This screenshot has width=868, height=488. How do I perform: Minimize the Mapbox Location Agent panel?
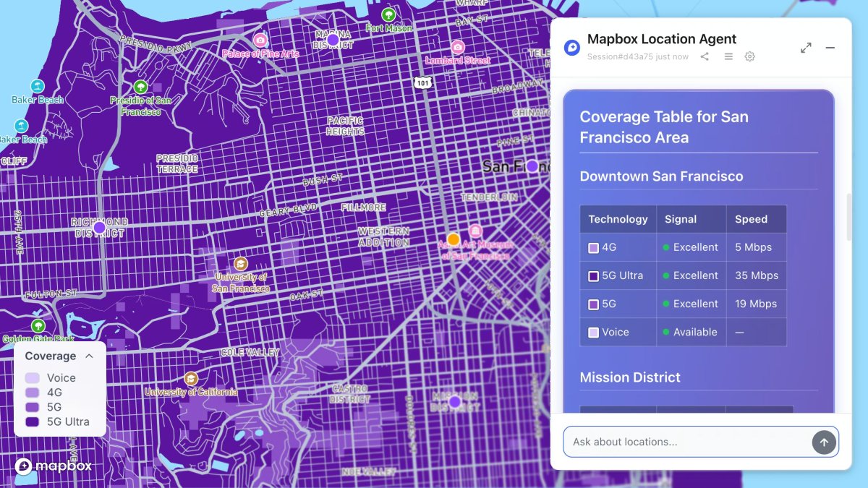point(830,48)
